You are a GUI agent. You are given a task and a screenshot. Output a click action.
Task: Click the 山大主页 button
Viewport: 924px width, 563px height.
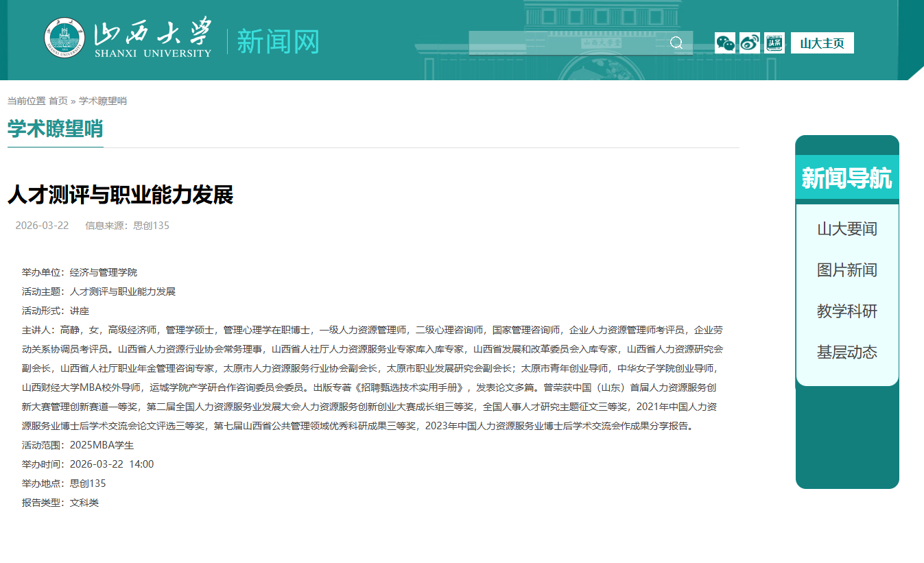click(822, 43)
